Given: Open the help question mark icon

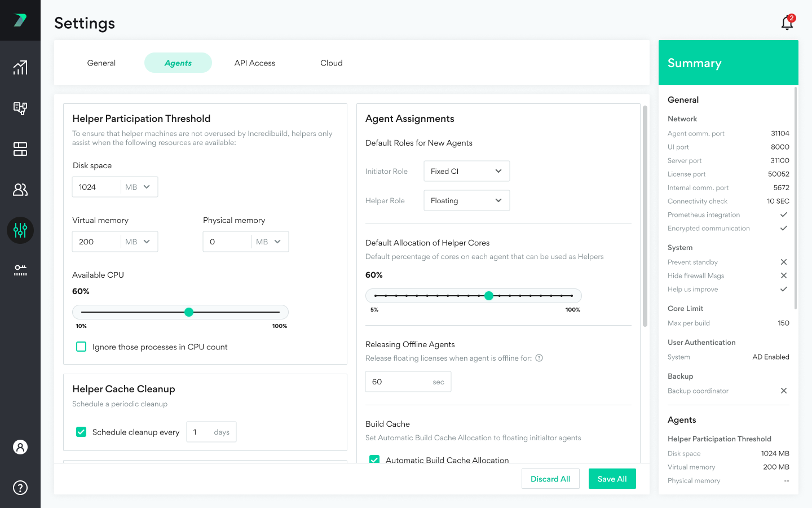Looking at the screenshot, I should coord(20,488).
